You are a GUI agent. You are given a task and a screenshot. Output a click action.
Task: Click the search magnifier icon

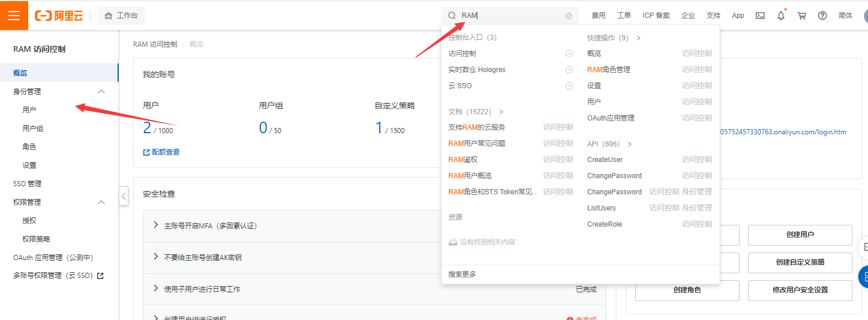click(452, 16)
